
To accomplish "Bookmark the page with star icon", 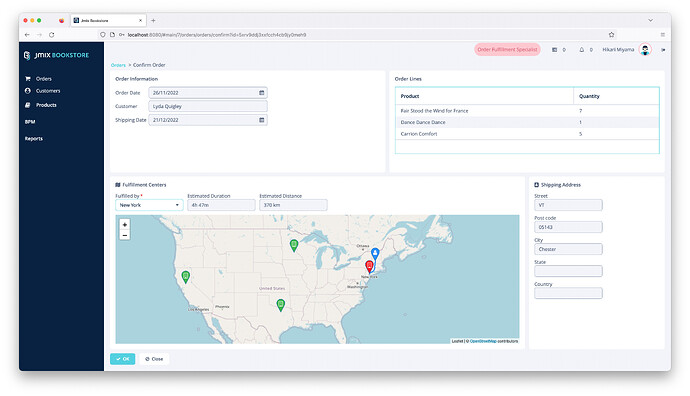I will [611, 35].
